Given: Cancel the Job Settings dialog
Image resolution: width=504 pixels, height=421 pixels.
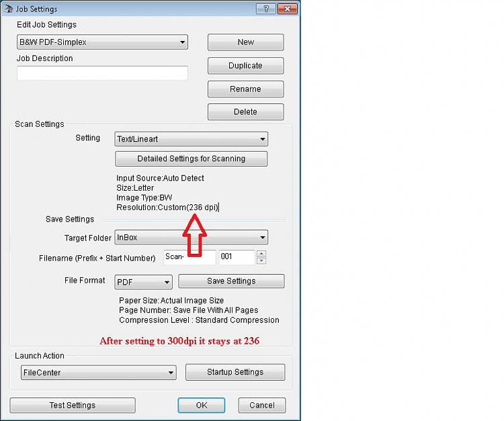Looking at the screenshot, I should (x=262, y=406).
